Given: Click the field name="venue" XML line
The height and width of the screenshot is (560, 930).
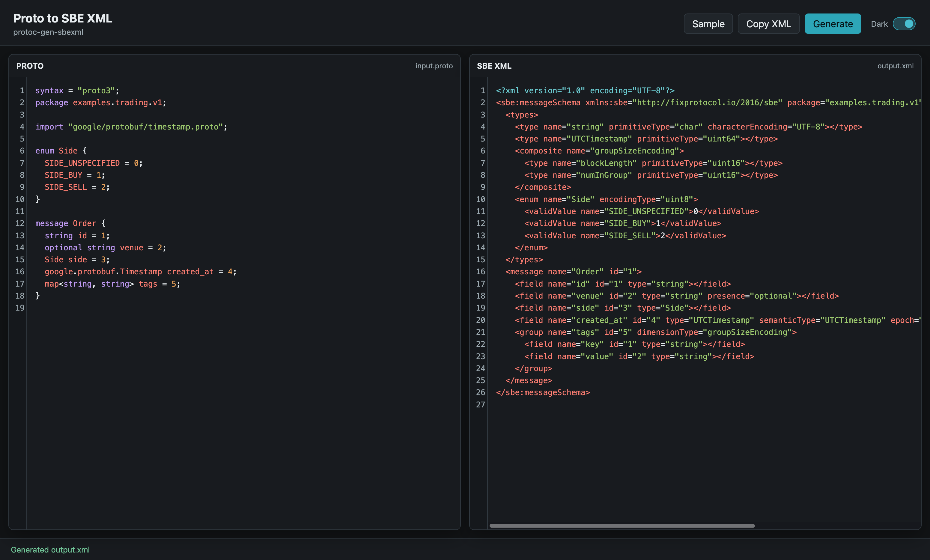Looking at the screenshot, I should click(x=677, y=296).
